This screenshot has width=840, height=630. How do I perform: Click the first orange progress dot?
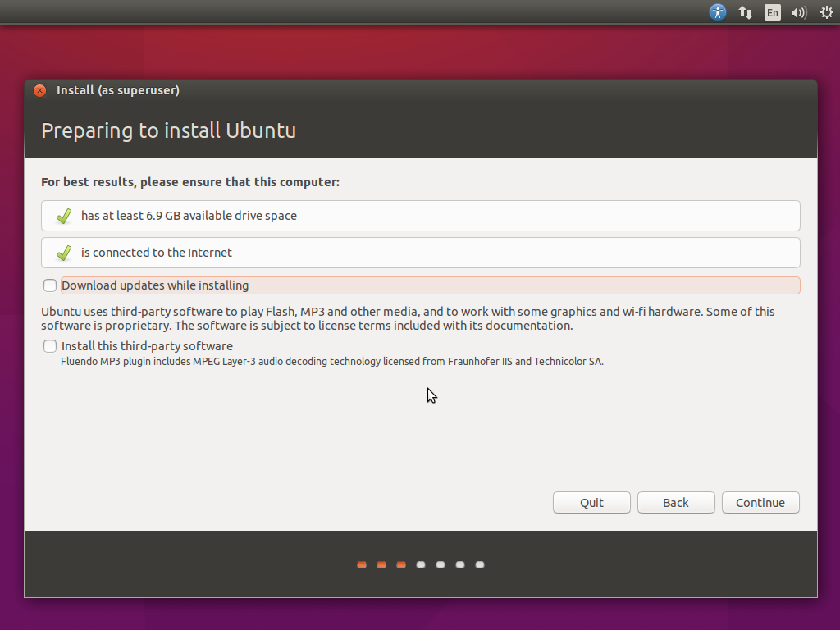click(x=361, y=564)
